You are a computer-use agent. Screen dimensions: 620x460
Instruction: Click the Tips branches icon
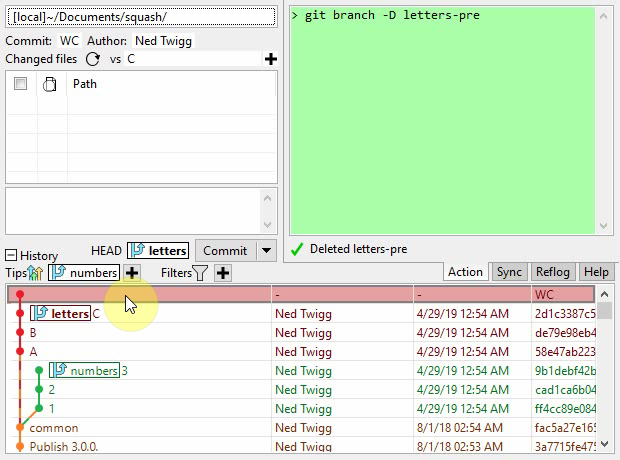[37, 273]
